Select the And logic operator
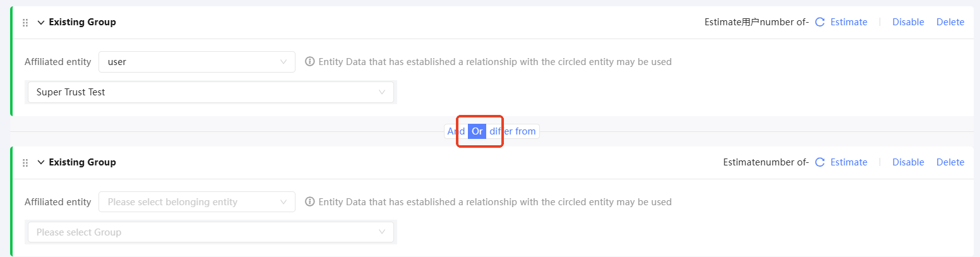 pos(456,131)
